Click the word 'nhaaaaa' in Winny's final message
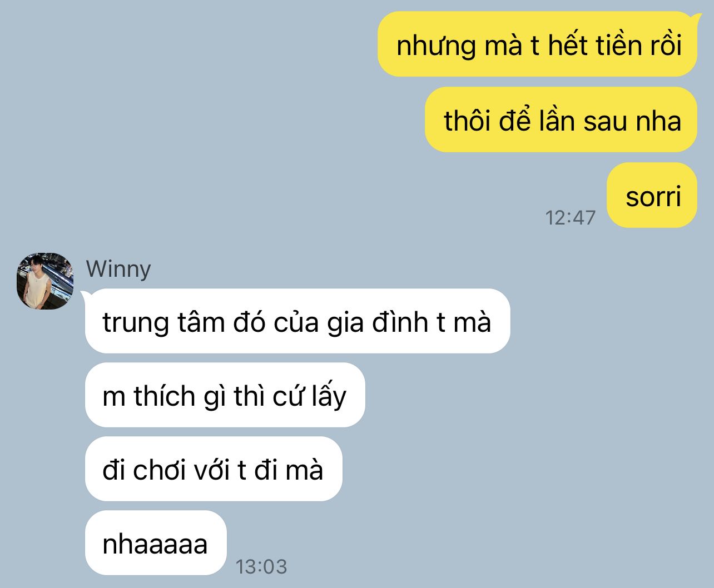The image size is (714, 588). coord(155,544)
